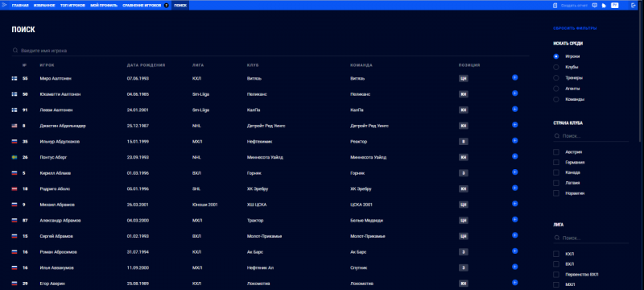Click the 'Введите имя игрока' search field
The height and width of the screenshot is (290, 644).
[x=270, y=51]
